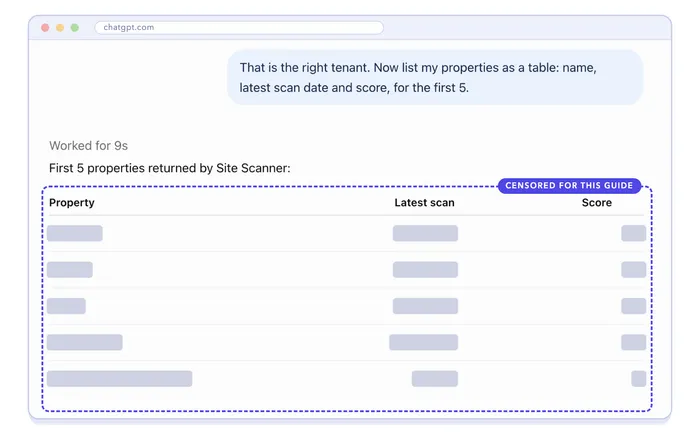Click the Property column header
The height and width of the screenshot is (443, 700).
pyautogui.click(x=72, y=202)
